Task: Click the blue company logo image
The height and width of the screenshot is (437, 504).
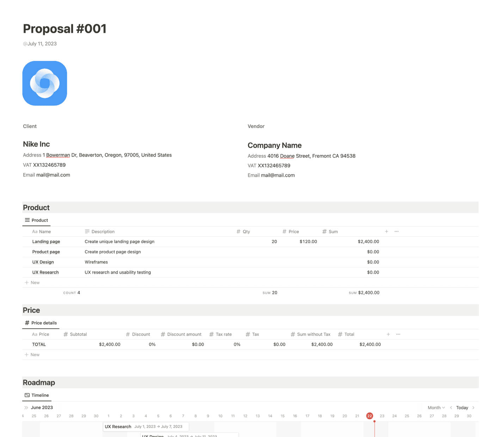Action: [x=45, y=83]
